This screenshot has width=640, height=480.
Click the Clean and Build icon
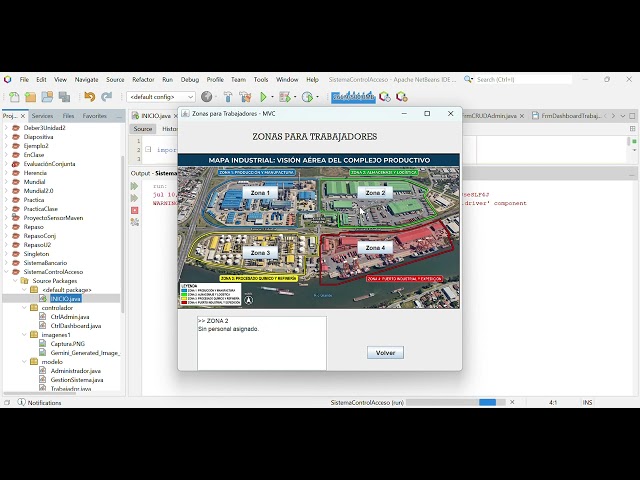pos(245,97)
